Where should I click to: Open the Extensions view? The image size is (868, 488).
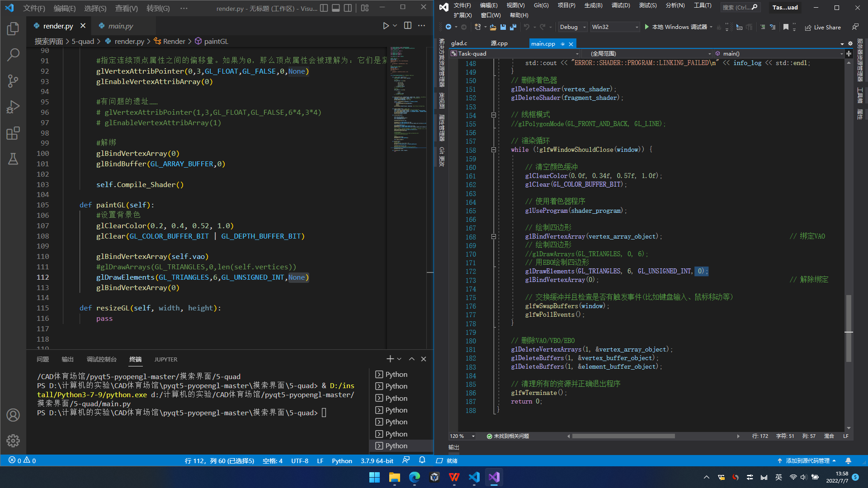pyautogui.click(x=13, y=133)
